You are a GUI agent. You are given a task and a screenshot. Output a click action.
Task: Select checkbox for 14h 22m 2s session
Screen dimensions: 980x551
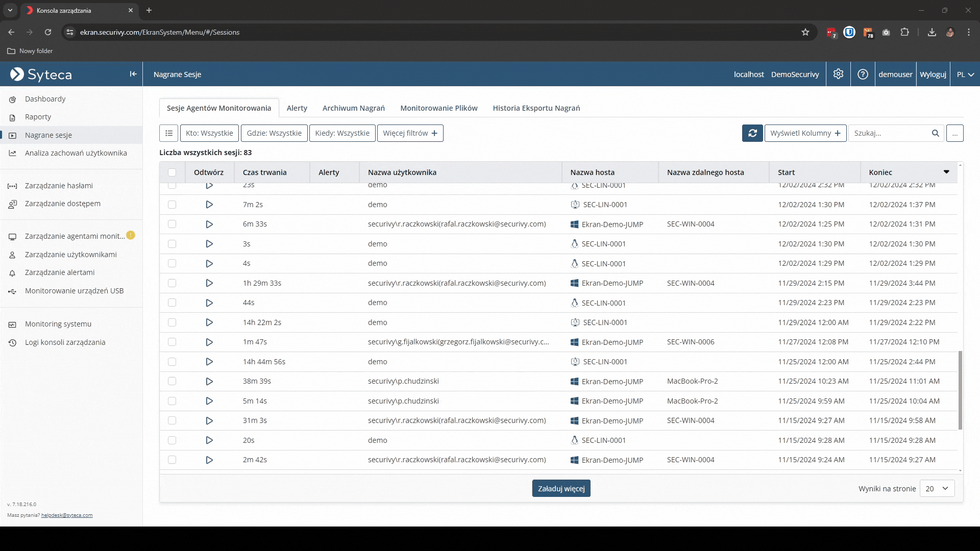pyautogui.click(x=172, y=322)
